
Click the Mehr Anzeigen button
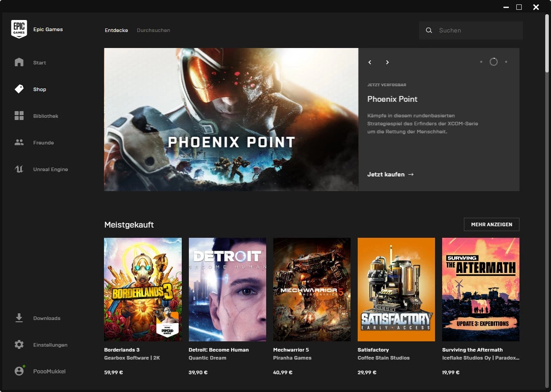pyautogui.click(x=491, y=224)
